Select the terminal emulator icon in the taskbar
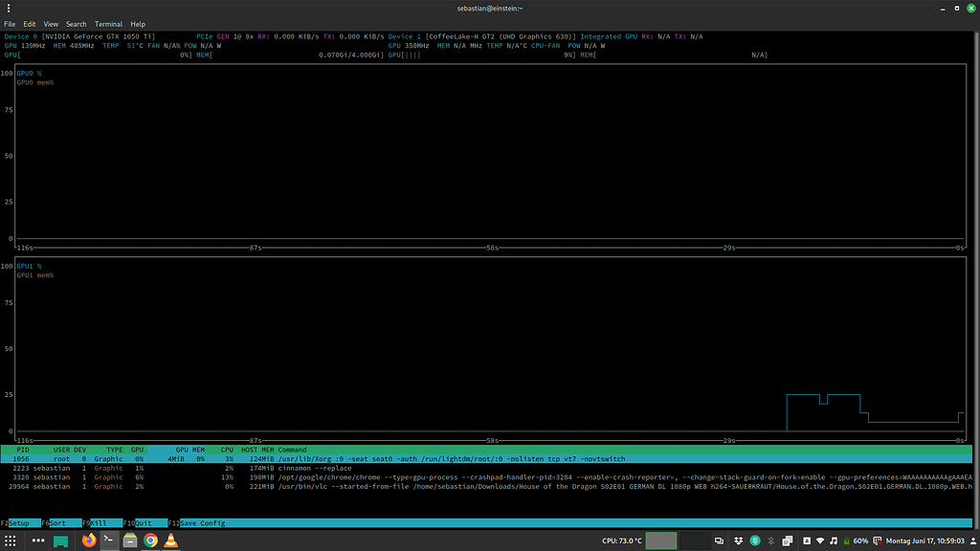This screenshot has width=980, height=551. click(x=108, y=540)
